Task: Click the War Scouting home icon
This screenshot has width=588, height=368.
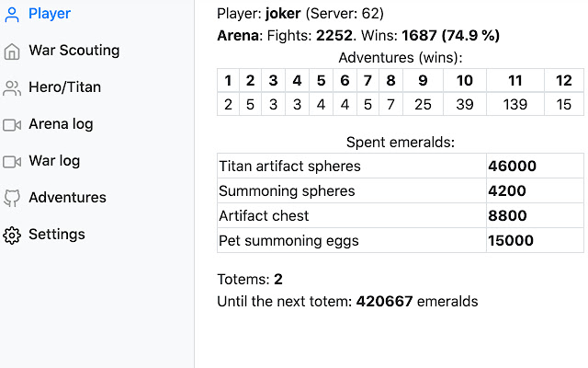Action: click(x=12, y=51)
